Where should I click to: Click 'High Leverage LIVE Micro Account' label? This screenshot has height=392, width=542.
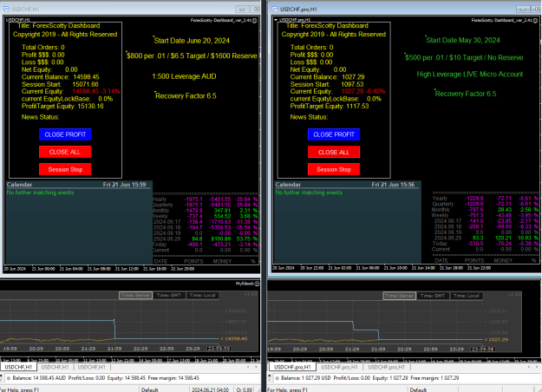470,74
